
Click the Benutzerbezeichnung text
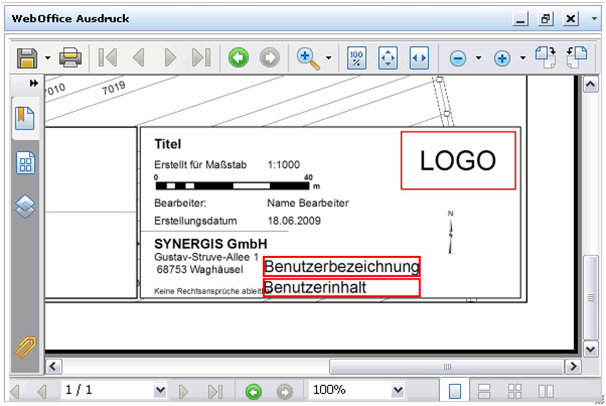[x=342, y=266]
